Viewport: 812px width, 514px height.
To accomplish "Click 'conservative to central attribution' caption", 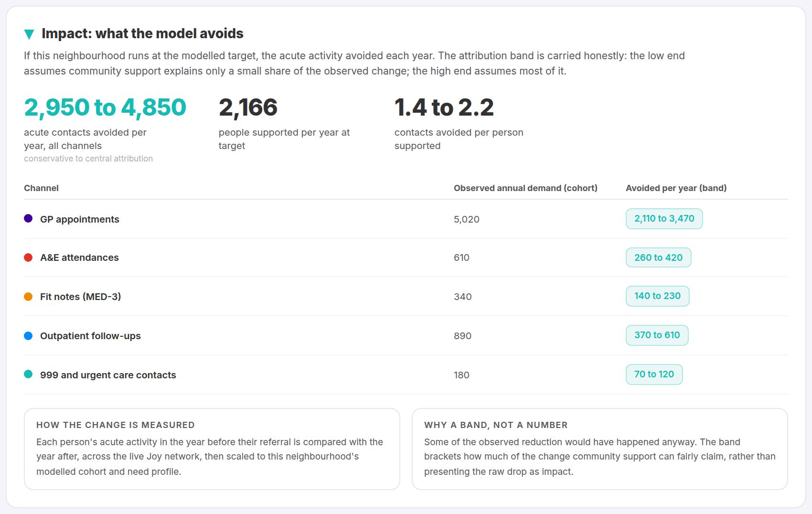I will tap(88, 159).
